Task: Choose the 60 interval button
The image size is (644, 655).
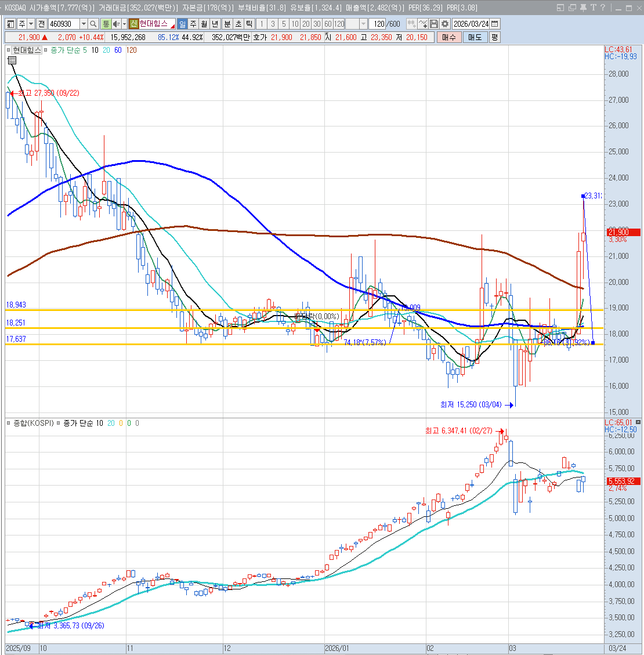Action: click(328, 24)
